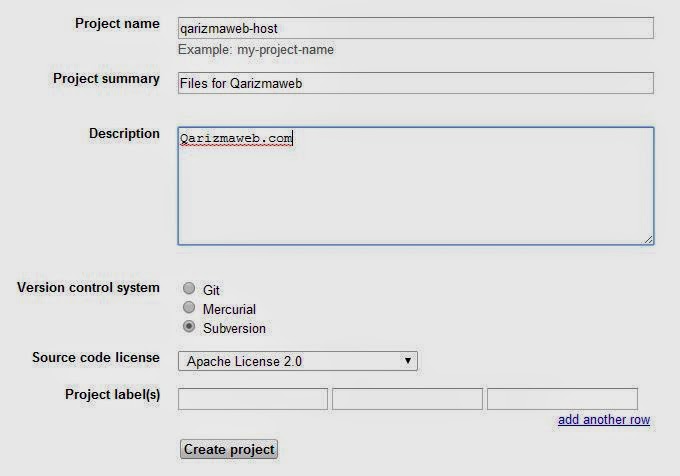Focus the Project summary input
Screen dimensions: 680x476
coord(415,83)
